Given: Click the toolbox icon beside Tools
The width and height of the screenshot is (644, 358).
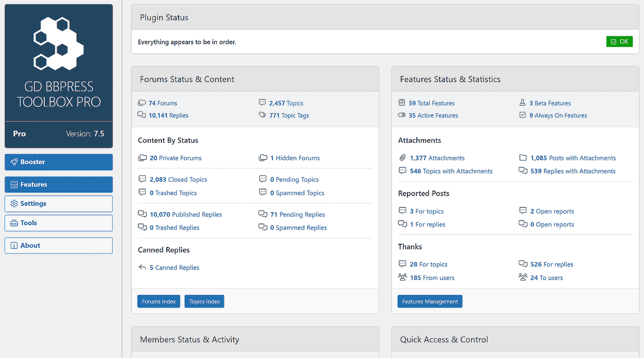Looking at the screenshot, I should click(x=14, y=223).
